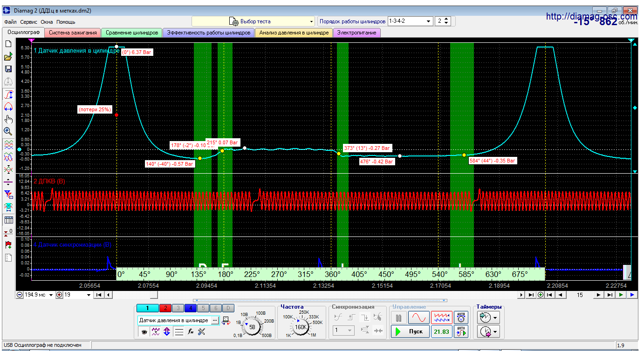This screenshot has height=351, width=644.
Task: Click the AUTO voltage button
Action: pyautogui.click(x=461, y=317)
